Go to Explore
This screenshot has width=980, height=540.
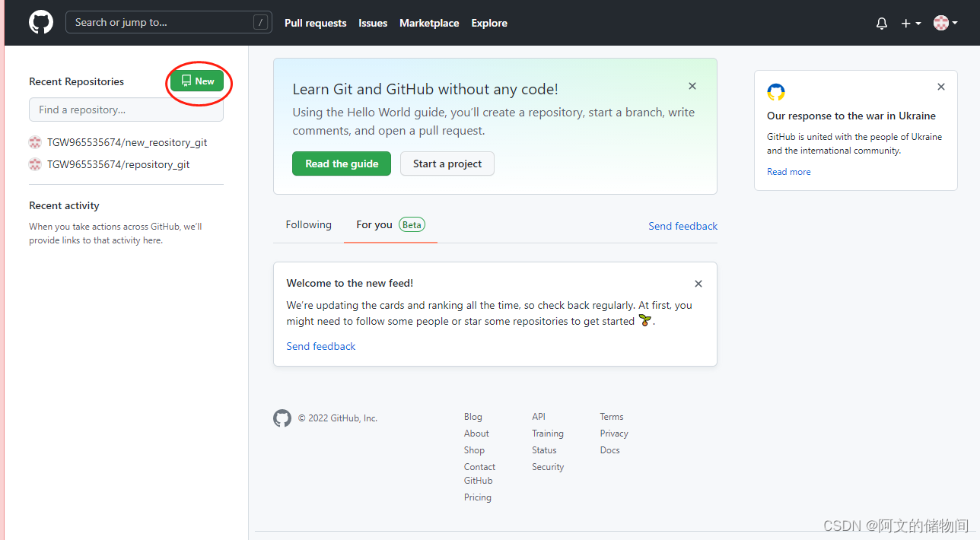pyautogui.click(x=489, y=23)
